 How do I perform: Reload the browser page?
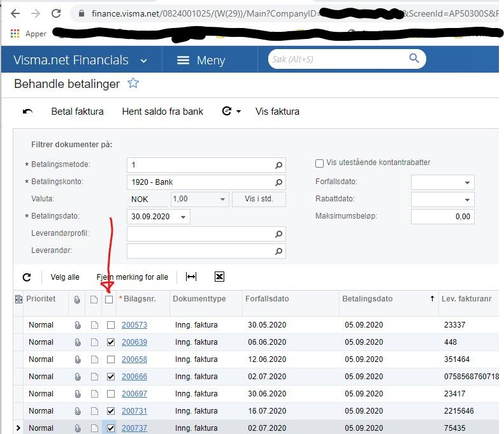click(x=56, y=13)
